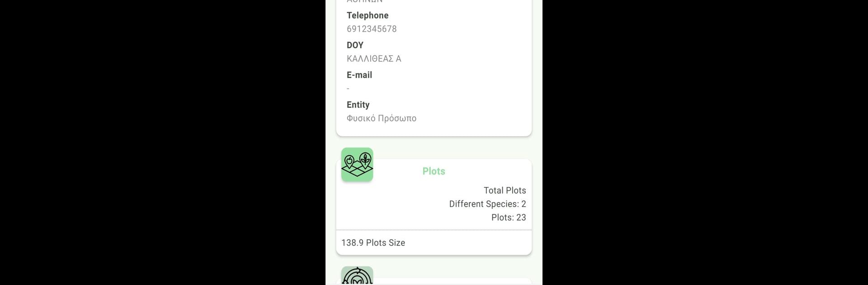Tap the DOY field label
Screen dimensions: 868x285
[355, 45]
